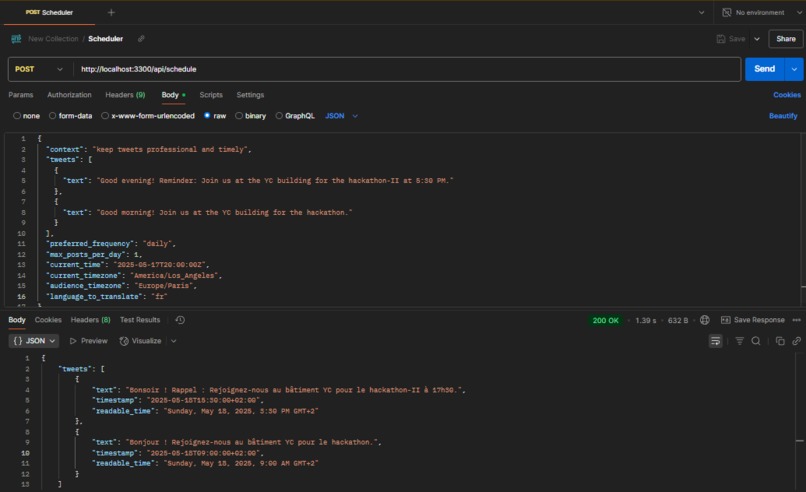Screen dimensions: 806x492
Task: Open the response Headers (8) tab
Action: pyautogui.click(x=90, y=320)
